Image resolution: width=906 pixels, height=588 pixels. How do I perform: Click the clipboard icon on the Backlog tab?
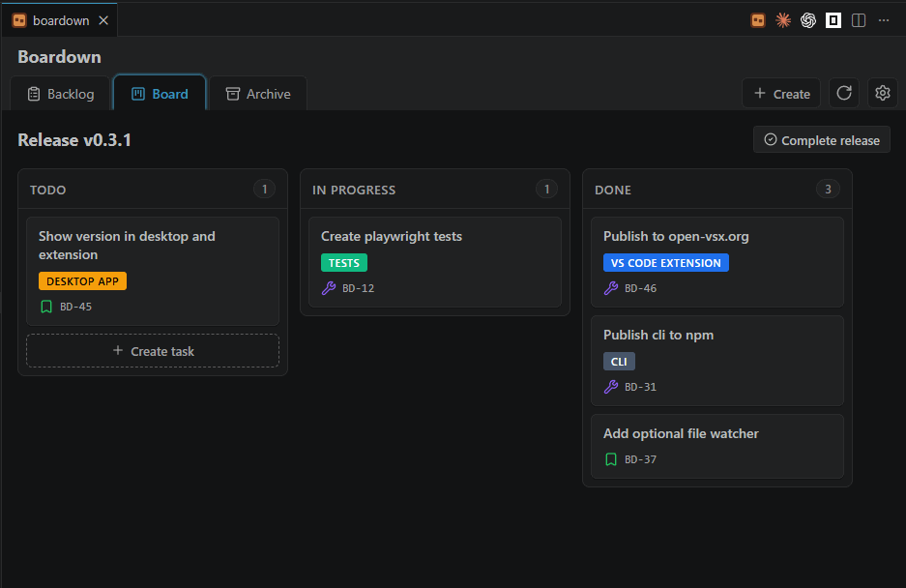34,94
